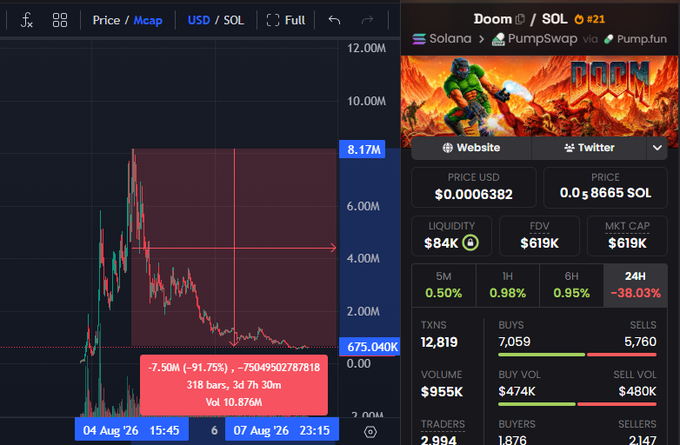680x445 pixels.
Task: Open the Doom banner image
Action: pos(539,96)
